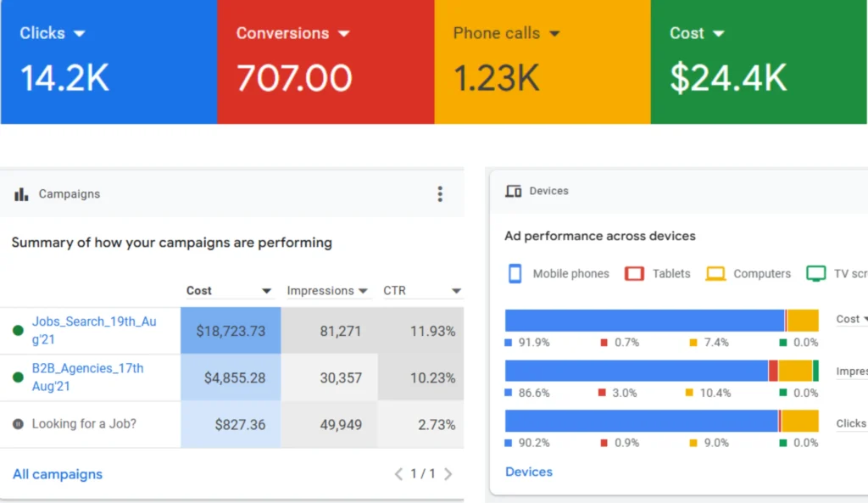Screen dimensions: 868x503
Task: Click the Mobile phones legend icon
Action: [515, 273]
